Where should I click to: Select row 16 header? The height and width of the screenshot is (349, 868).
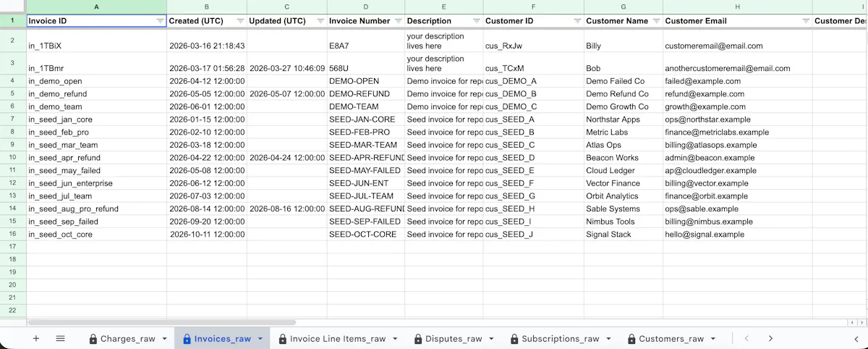[13, 234]
